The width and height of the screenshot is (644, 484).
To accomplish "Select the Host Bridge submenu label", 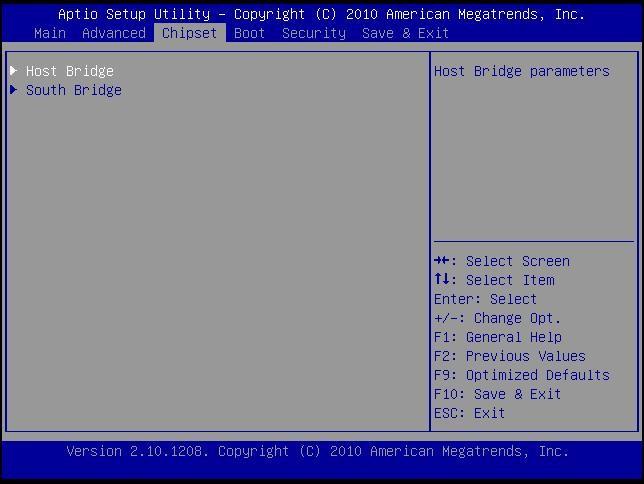I will pos(70,71).
